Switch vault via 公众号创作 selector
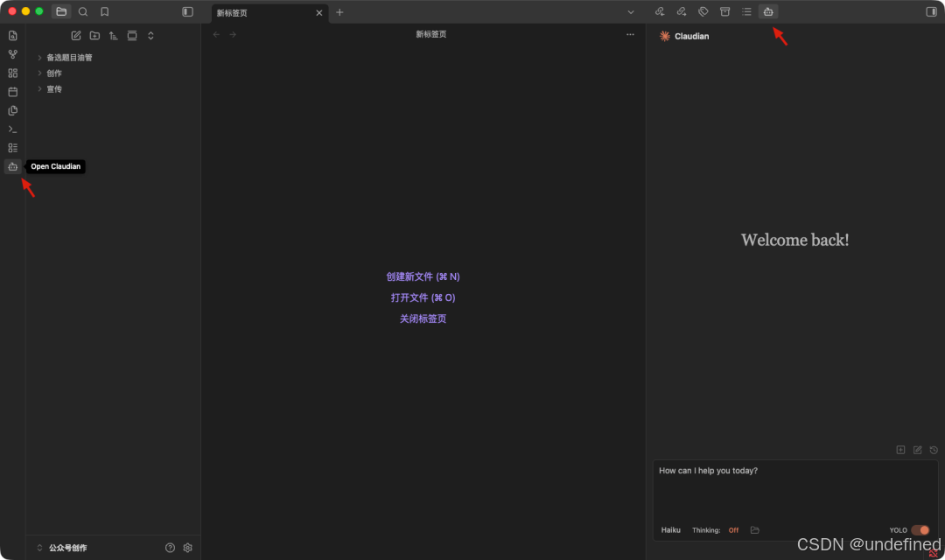The image size is (945, 560). [62, 548]
